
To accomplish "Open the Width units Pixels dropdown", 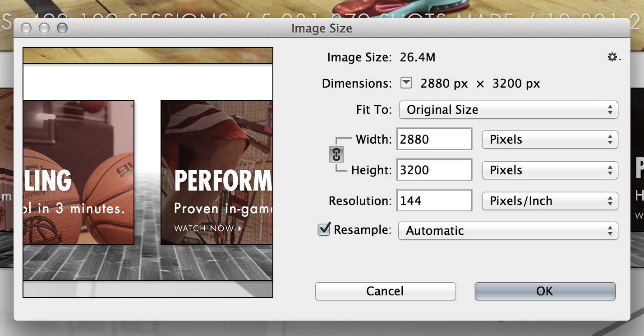I will [550, 140].
